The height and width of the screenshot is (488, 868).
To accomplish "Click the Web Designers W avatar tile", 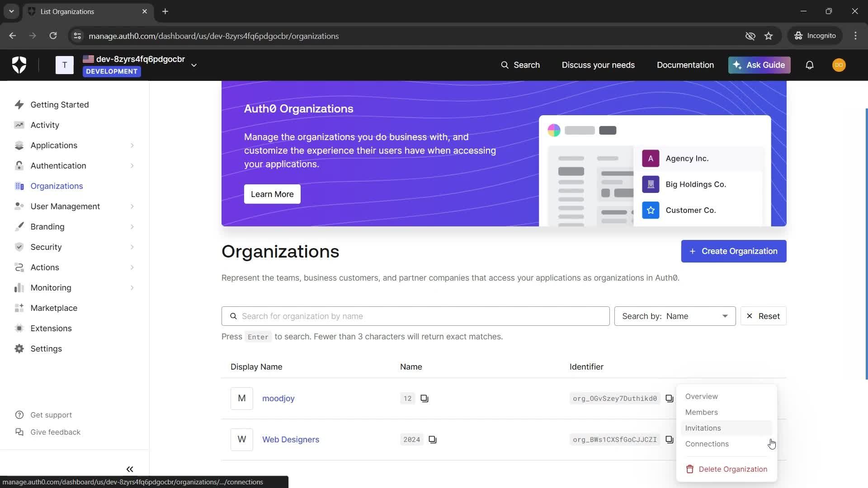I will (x=242, y=440).
